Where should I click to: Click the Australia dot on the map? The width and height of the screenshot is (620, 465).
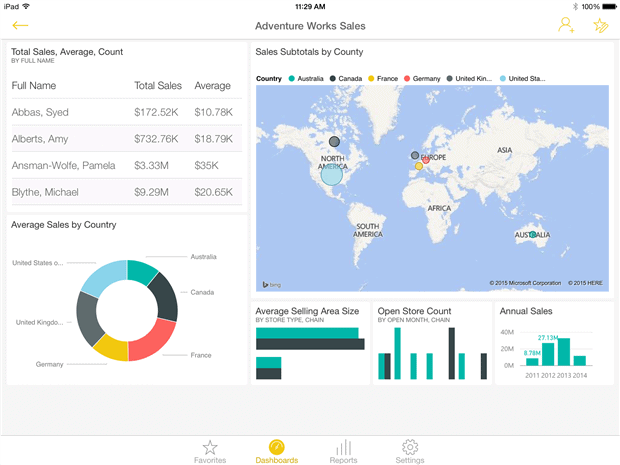(533, 235)
